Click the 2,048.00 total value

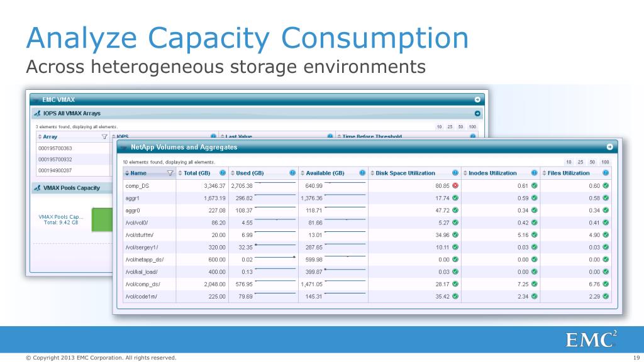click(214, 285)
